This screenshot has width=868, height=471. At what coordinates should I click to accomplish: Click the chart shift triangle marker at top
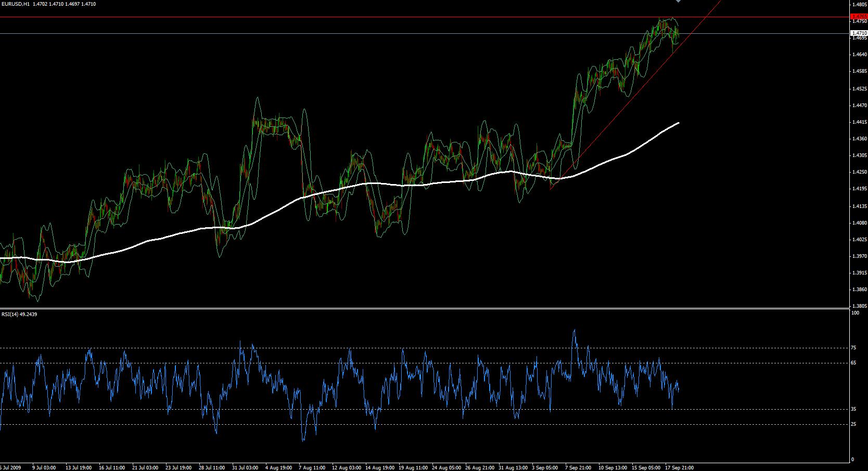678,2
